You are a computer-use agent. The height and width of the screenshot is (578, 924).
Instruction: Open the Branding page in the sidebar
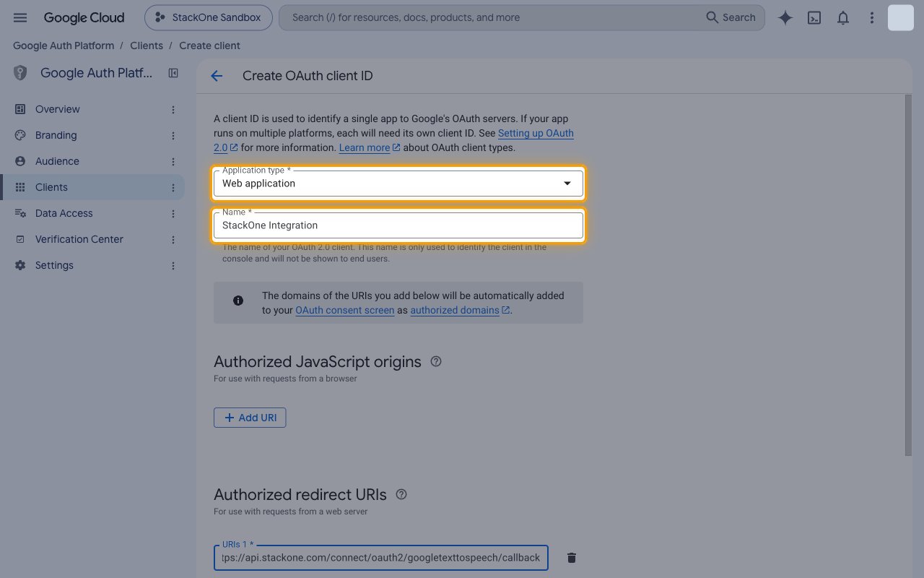click(x=92, y=135)
